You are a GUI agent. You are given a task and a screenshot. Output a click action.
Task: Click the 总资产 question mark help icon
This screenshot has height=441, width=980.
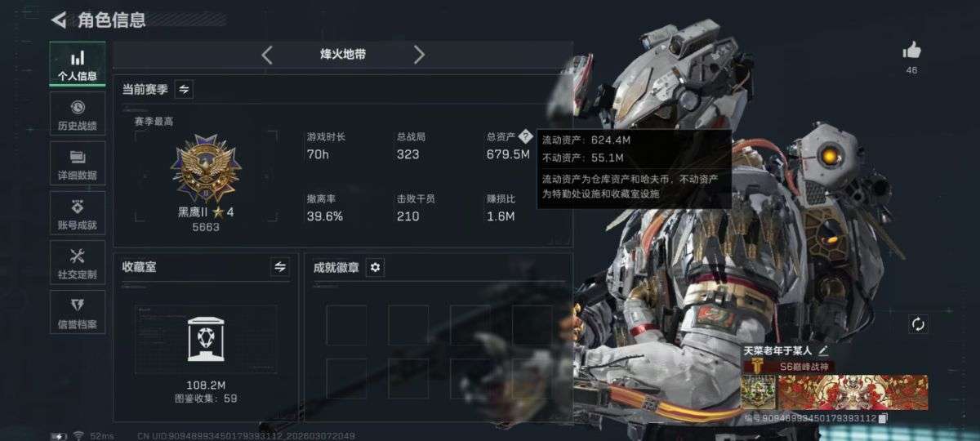click(525, 136)
